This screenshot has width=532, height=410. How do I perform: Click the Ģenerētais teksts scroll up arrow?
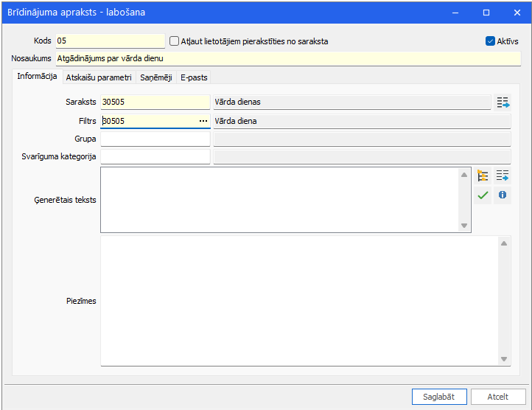point(464,175)
